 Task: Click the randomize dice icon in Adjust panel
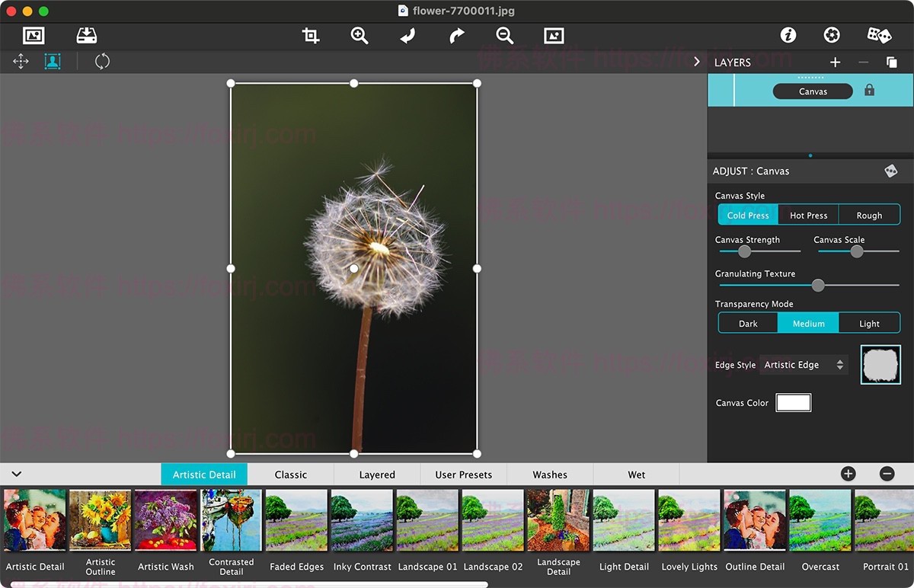click(892, 171)
